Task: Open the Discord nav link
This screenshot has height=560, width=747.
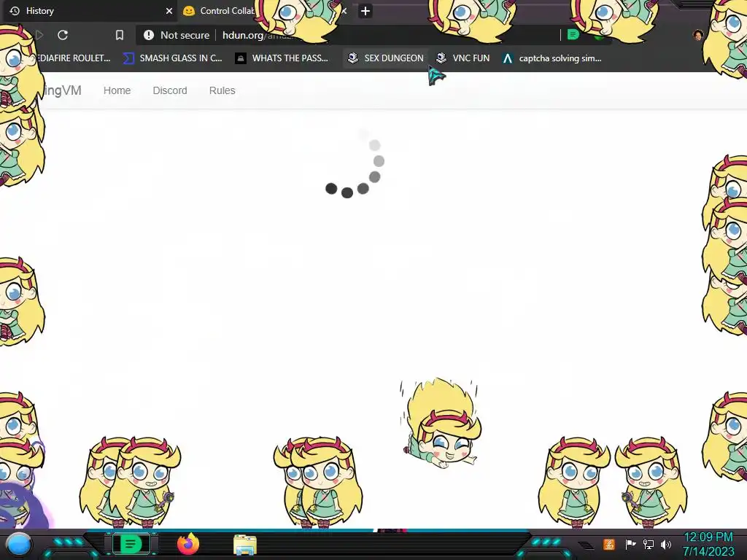Action: [169, 90]
